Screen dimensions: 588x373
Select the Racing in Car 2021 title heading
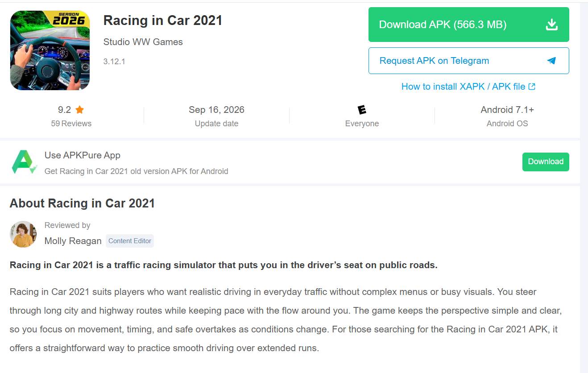163,21
